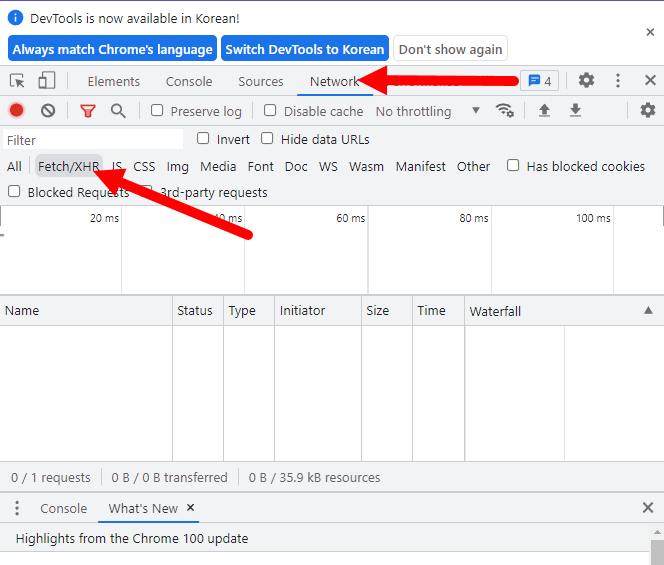Sort by the Waterfall column arrow
The image size is (664, 565).
click(648, 310)
